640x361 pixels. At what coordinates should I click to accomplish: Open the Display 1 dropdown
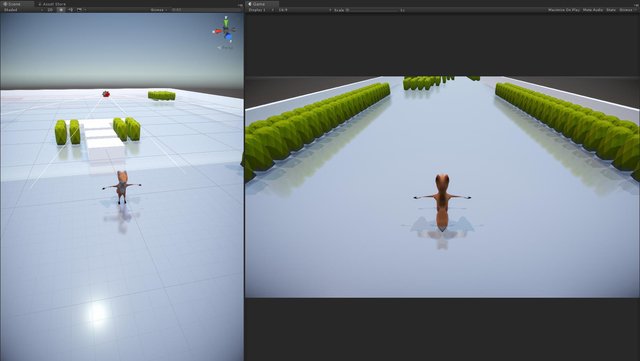tap(261, 10)
